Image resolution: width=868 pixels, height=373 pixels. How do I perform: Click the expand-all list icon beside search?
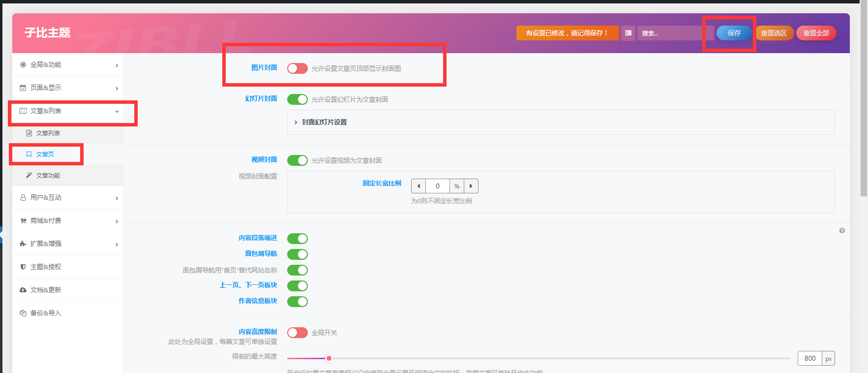628,33
